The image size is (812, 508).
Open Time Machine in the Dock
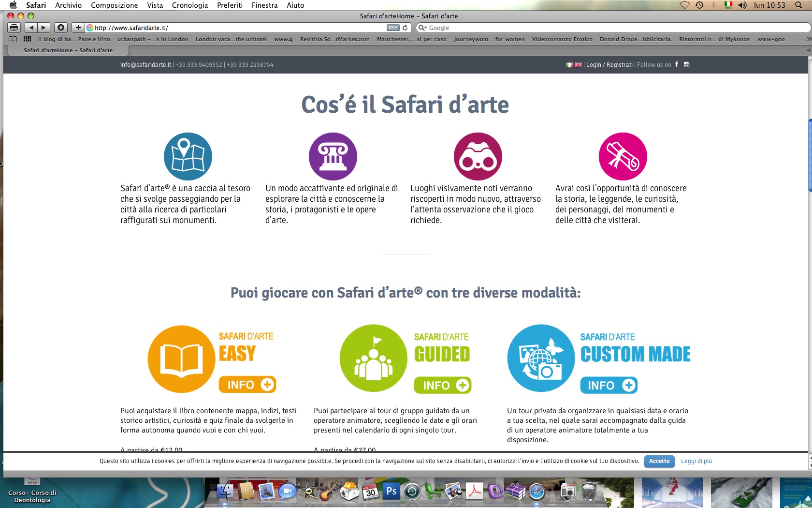click(x=412, y=492)
